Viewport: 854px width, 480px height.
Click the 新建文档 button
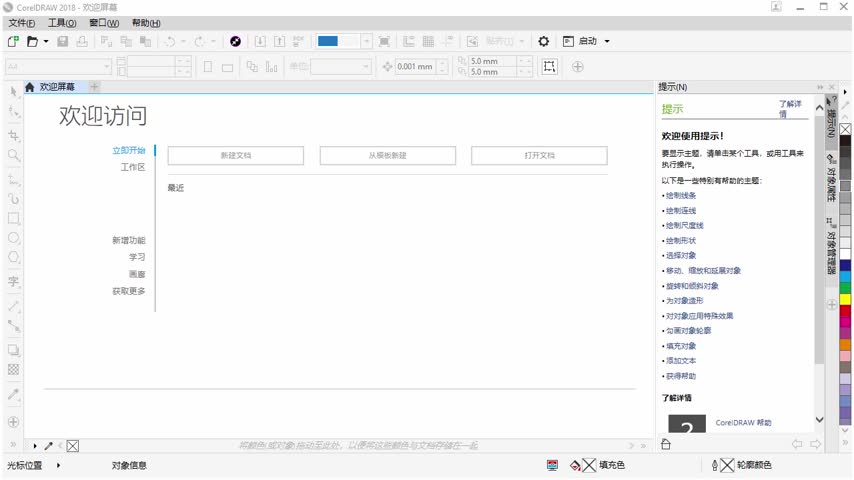236,155
